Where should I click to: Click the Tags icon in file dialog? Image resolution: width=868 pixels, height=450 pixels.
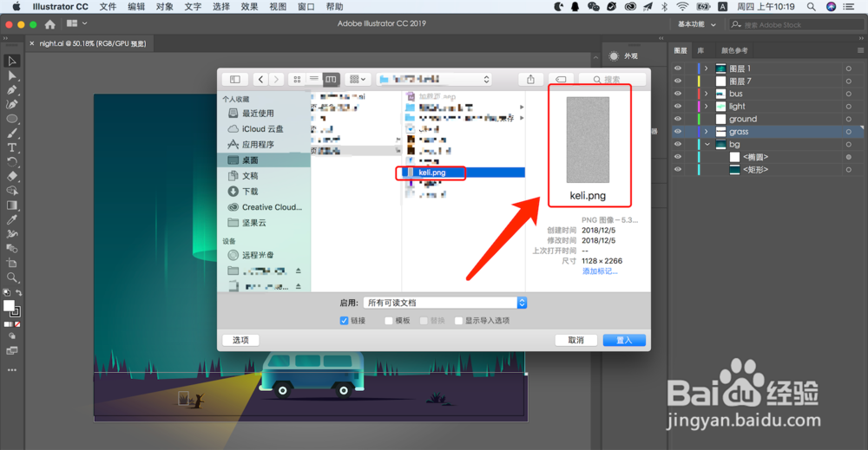pyautogui.click(x=561, y=80)
